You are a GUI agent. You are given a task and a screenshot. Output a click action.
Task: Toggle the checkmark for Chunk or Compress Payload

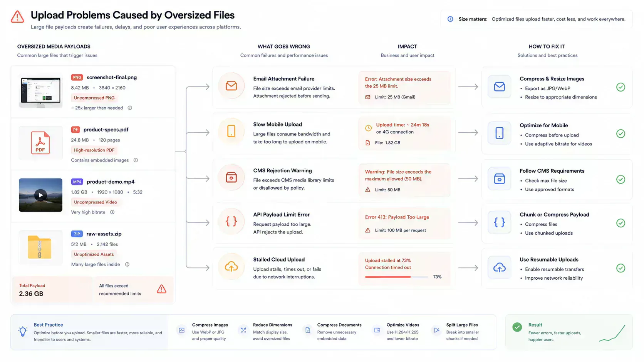[621, 223]
